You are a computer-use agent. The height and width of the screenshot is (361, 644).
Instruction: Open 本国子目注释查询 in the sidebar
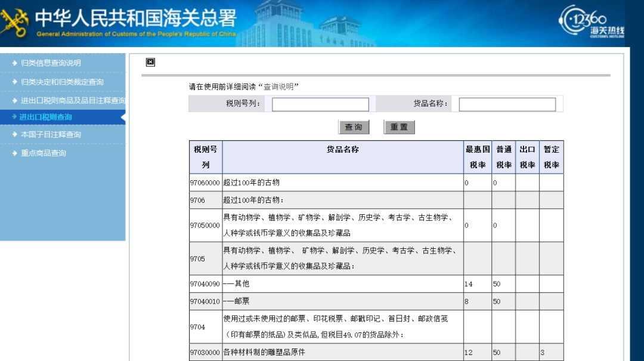coord(51,134)
